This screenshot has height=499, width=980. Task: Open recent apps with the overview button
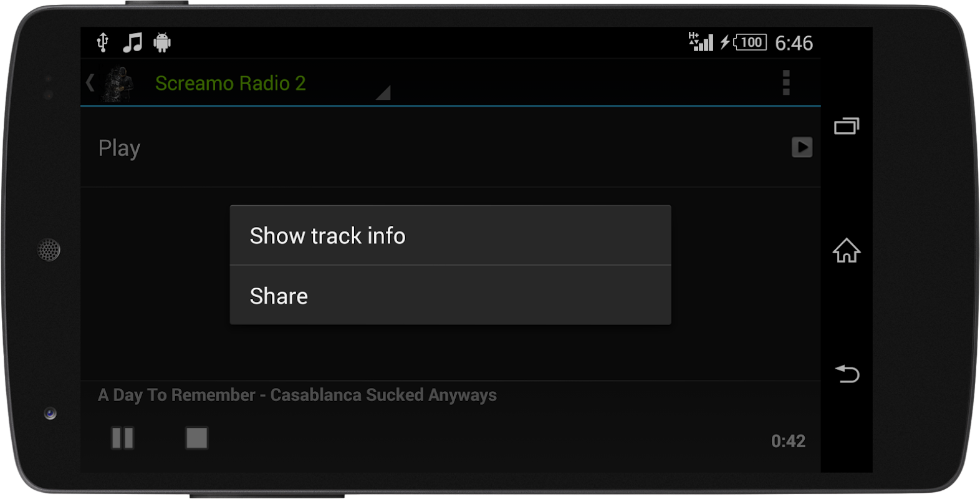[x=847, y=127]
